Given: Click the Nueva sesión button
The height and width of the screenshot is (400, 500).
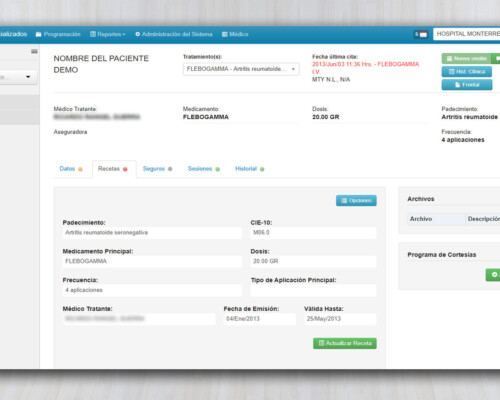Looking at the screenshot, I should (x=467, y=59).
